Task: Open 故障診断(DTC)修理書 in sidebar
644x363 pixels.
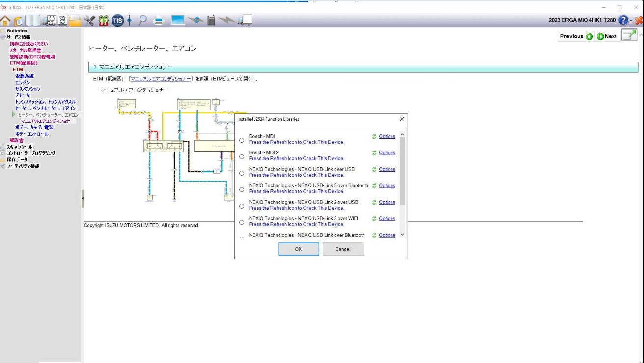Action: click(32, 57)
